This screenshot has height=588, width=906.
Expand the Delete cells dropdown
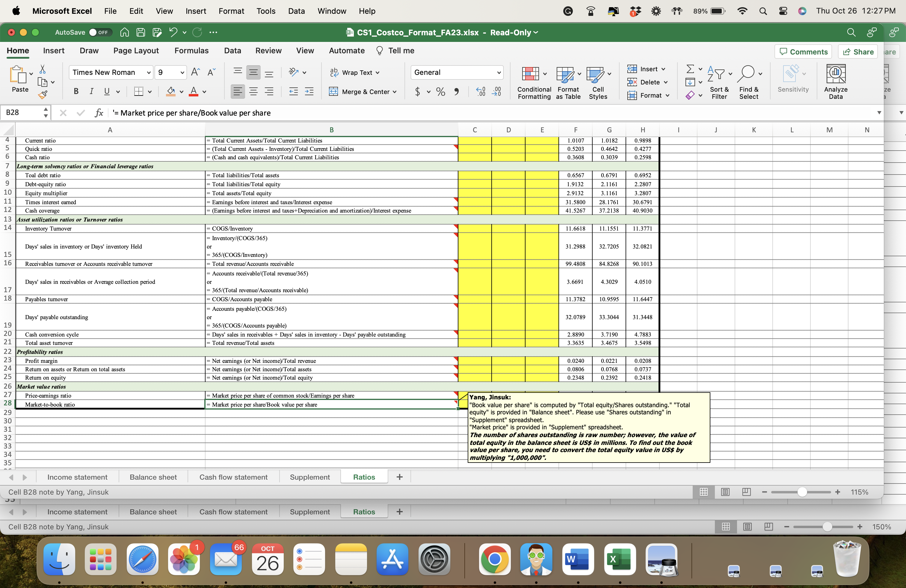pos(666,82)
